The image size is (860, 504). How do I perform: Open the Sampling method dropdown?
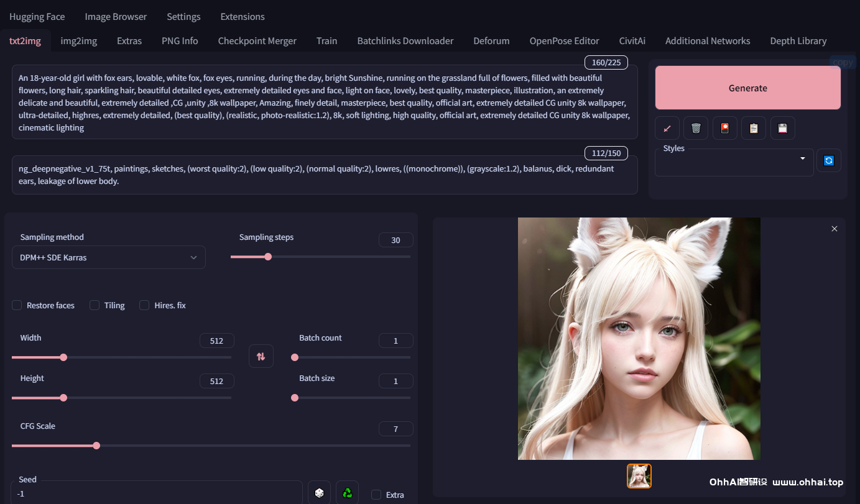point(109,257)
